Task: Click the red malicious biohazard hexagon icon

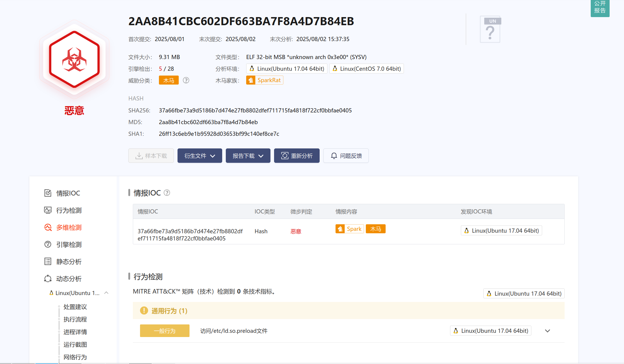Action: tap(74, 60)
